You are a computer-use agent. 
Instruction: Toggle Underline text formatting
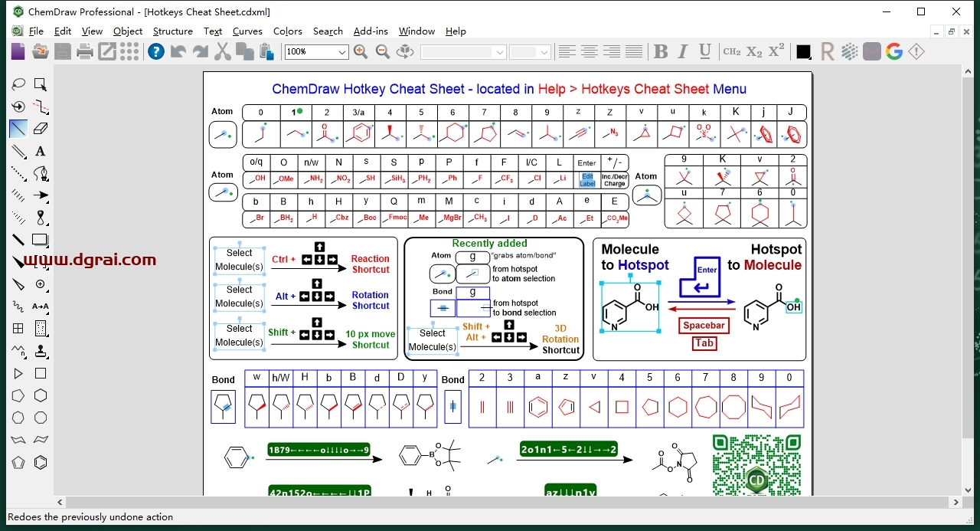705,51
